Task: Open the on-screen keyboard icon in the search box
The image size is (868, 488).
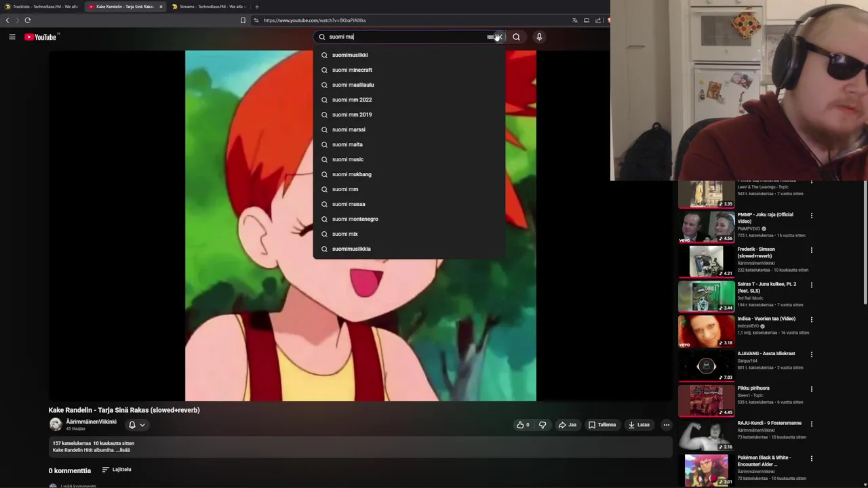Action: [490, 37]
